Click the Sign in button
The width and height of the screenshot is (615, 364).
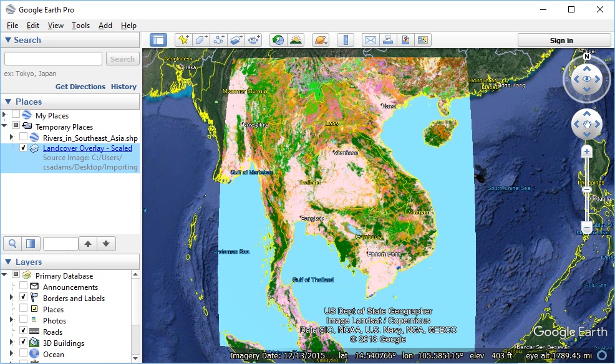564,40
